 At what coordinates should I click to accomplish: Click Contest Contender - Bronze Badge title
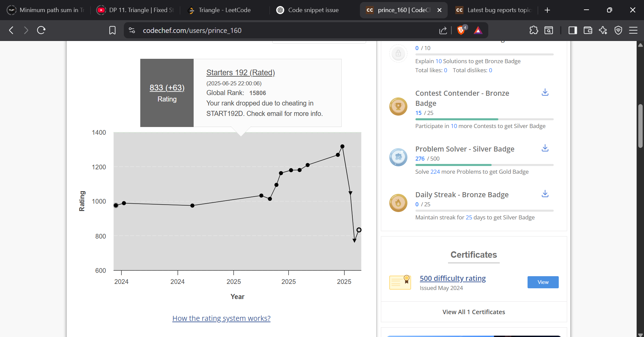click(x=462, y=98)
